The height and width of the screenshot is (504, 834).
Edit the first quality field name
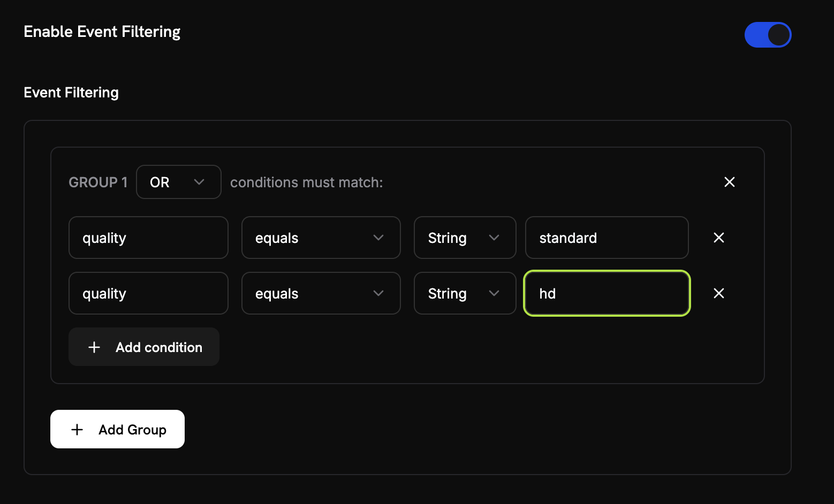148,238
